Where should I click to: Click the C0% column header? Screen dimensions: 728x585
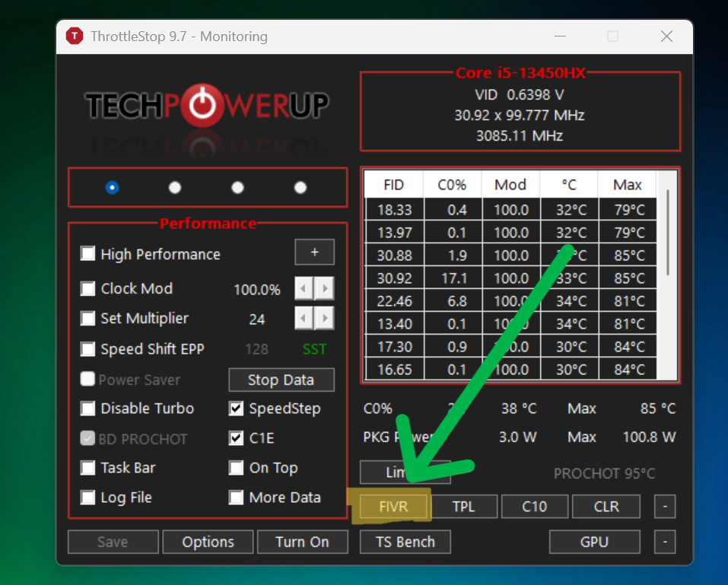pyautogui.click(x=452, y=185)
